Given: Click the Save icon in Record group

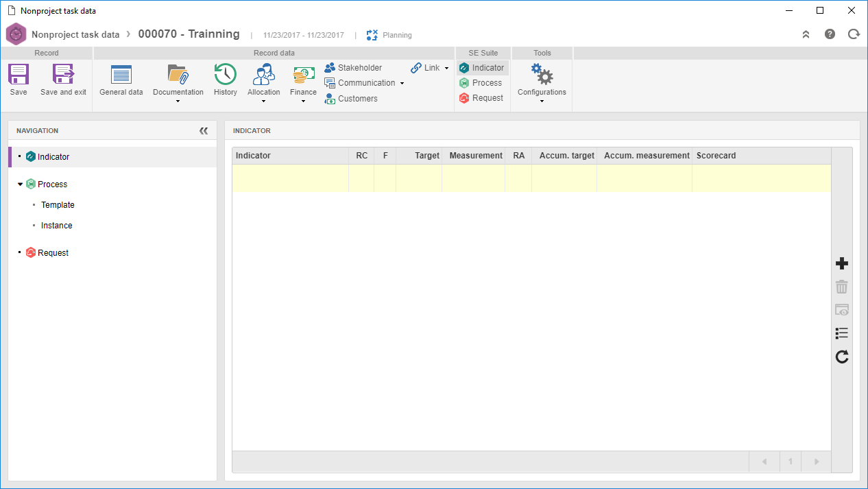Looking at the screenshot, I should 19,74.
